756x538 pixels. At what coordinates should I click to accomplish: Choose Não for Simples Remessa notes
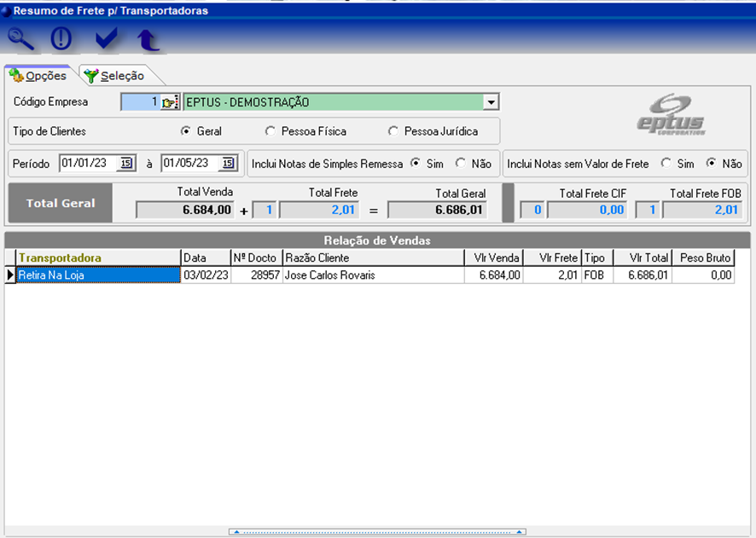coord(461,163)
